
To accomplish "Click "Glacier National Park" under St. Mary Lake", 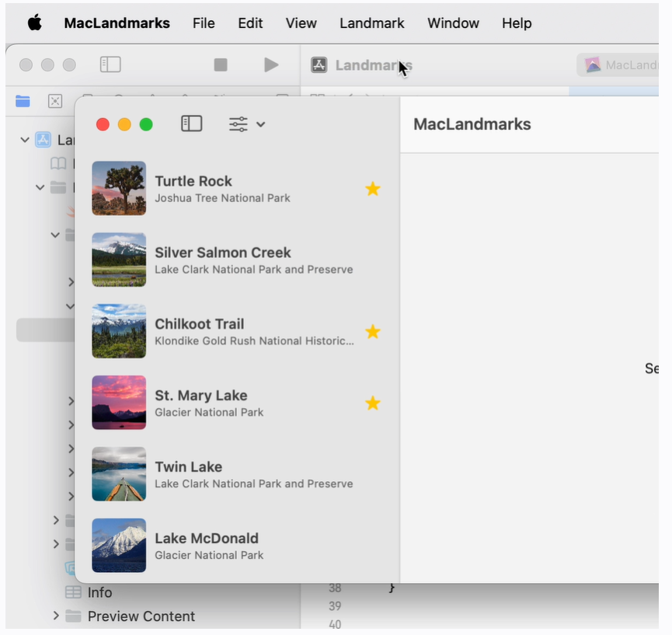I will point(209,413).
